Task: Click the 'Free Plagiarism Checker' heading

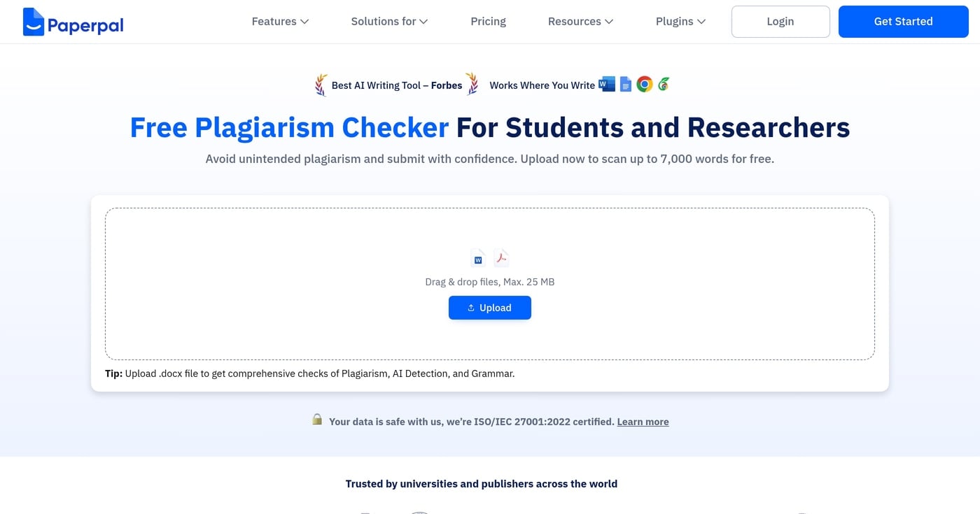Action: tap(289, 127)
